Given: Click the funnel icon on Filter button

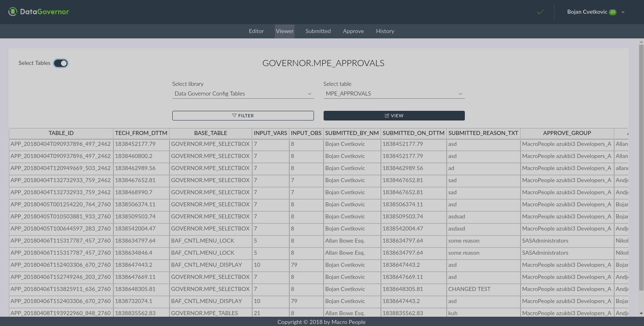Looking at the screenshot, I should 234,116.
